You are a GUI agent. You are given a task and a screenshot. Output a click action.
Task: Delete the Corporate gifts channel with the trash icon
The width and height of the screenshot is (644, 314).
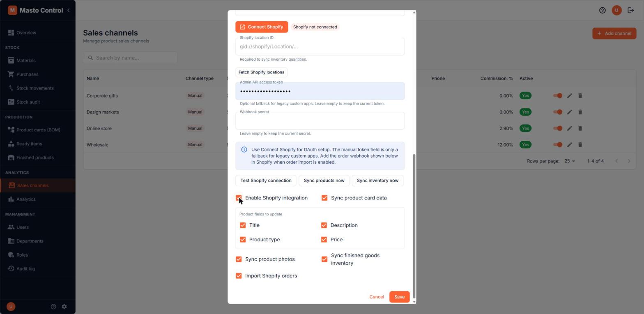[580, 96]
